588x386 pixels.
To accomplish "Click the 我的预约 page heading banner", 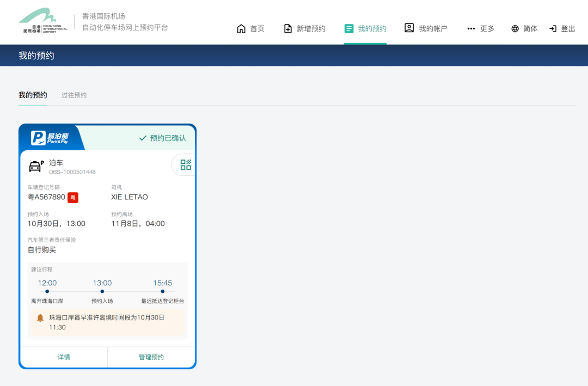I will [x=36, y=56].
